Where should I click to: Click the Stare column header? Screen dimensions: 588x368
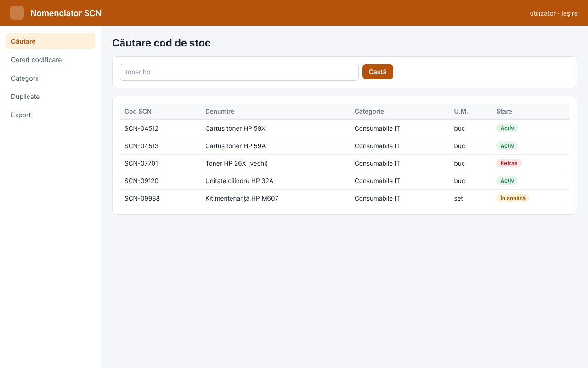click(x=504, y=111)
